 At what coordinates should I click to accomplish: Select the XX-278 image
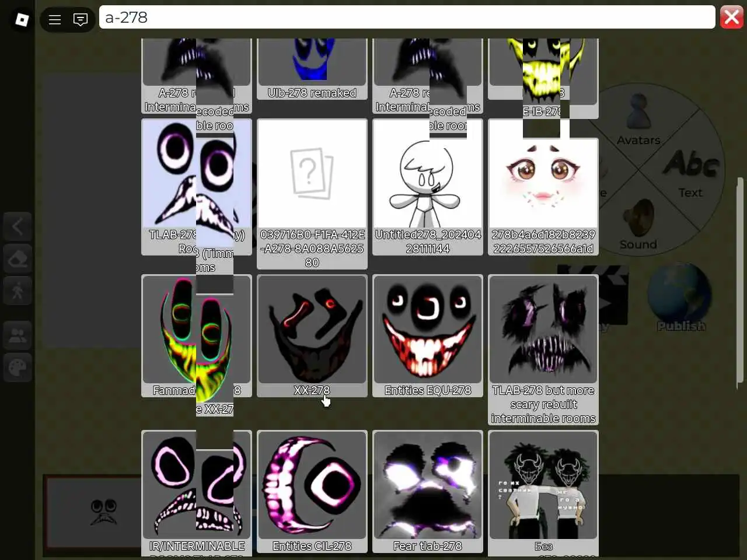pyautogui.click(x=312, y=335)
